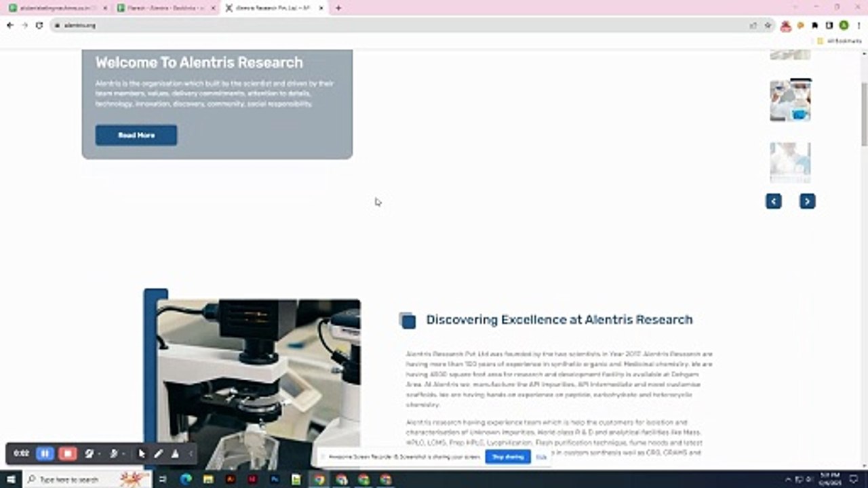
Task: Toggle webcam in the recorder toolbar
Action: tap(89, 453)
